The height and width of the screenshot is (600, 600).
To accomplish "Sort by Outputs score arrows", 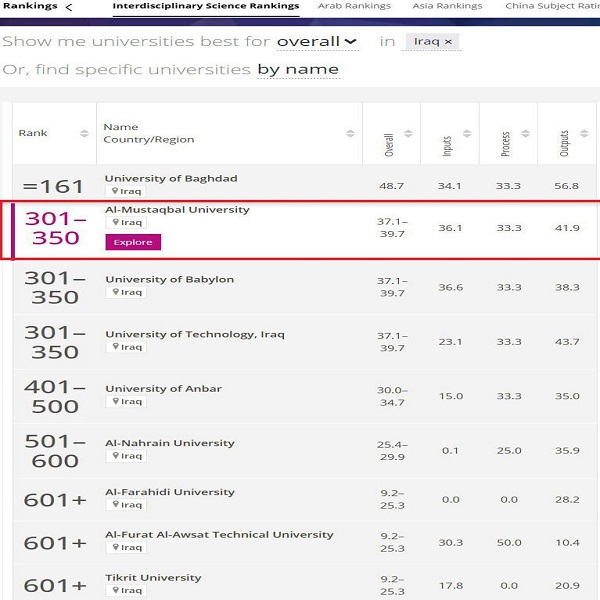I will (584, 133).
